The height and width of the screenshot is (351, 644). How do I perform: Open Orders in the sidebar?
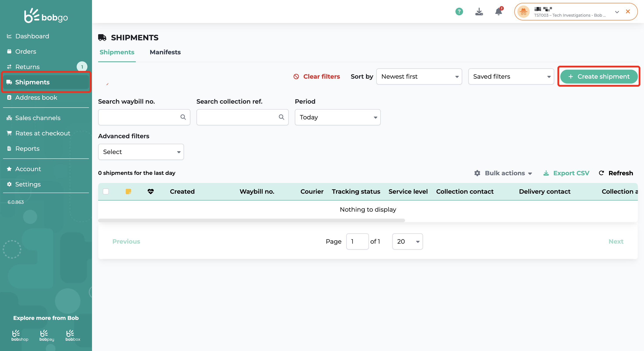click(46, 51)
